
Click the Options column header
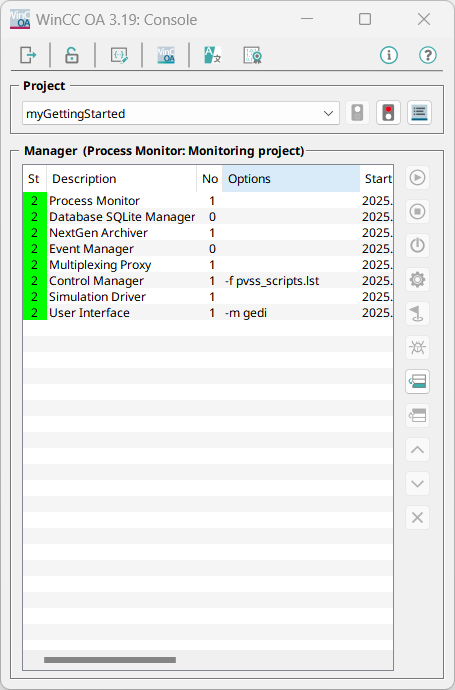(x=291, y=179)
